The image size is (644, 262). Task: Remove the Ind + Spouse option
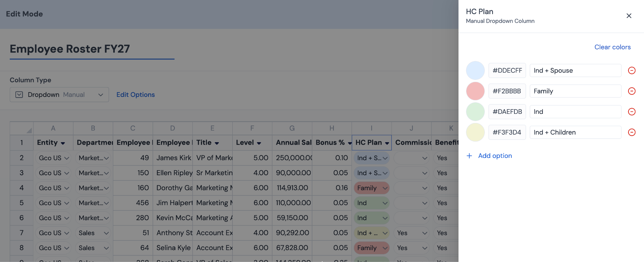[632, 70]
